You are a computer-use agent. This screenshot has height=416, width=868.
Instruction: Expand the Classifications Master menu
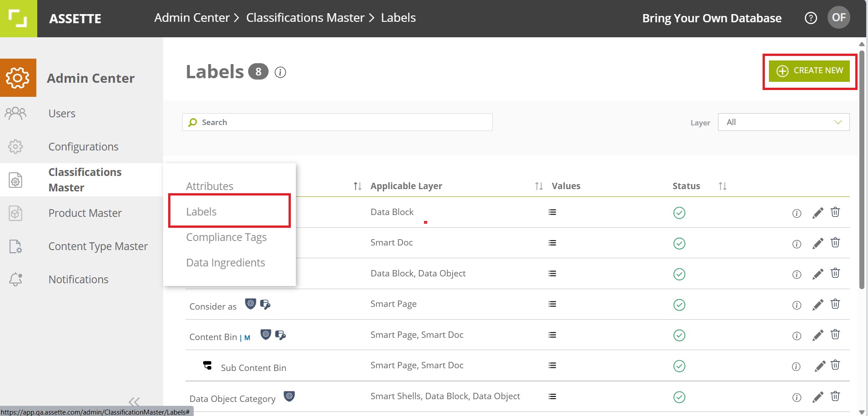pyautogui.click(x=85, y=180)
